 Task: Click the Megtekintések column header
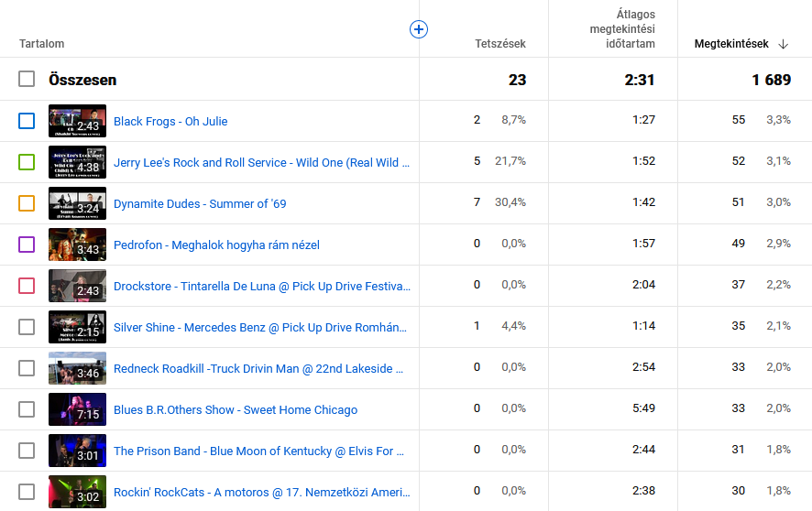tap(730, 44)
